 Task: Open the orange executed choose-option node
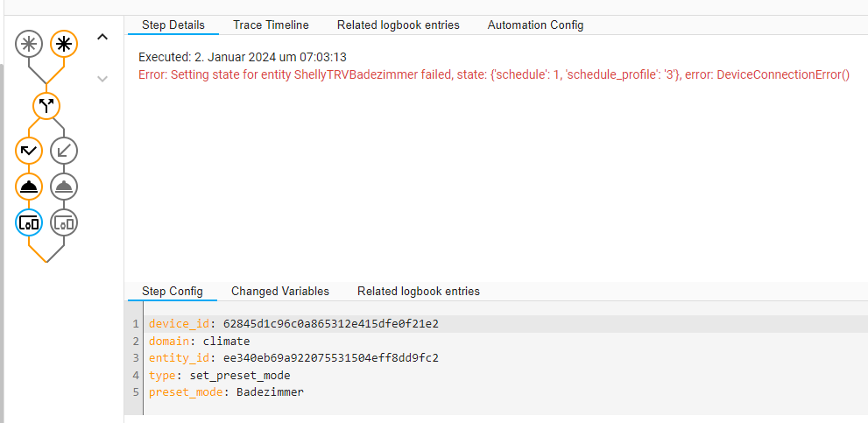tap(29, 151)
